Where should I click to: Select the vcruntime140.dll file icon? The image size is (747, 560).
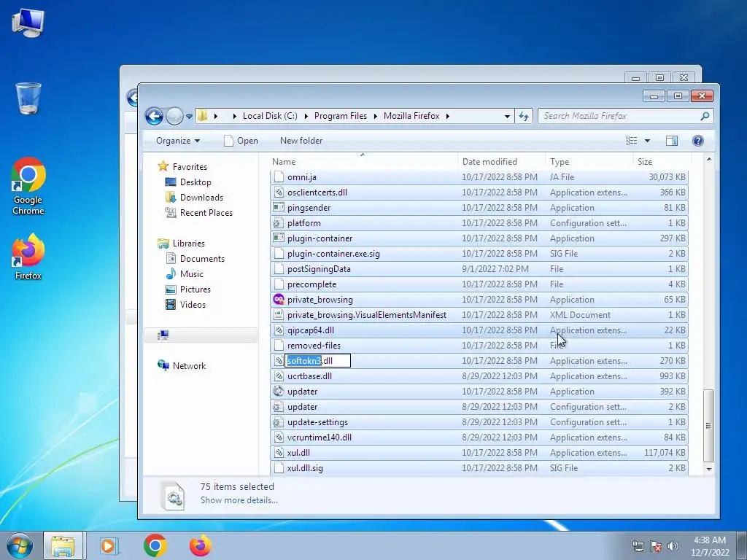(279, 437)
